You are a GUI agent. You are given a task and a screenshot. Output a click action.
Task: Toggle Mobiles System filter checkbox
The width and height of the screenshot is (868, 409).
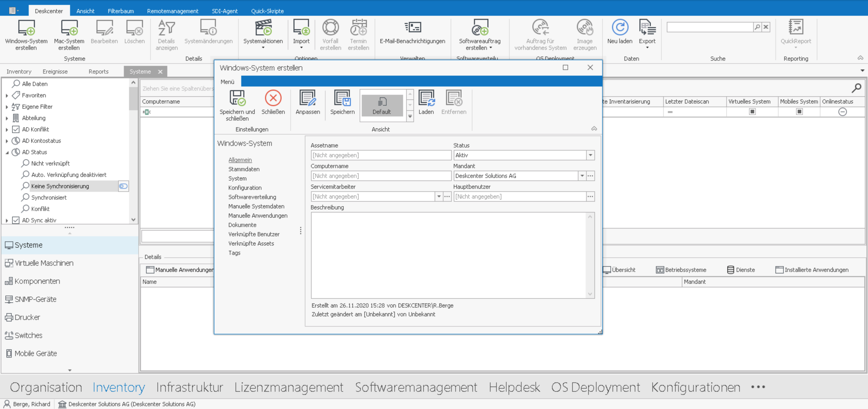pyautogui.click(x=799, y=112)
